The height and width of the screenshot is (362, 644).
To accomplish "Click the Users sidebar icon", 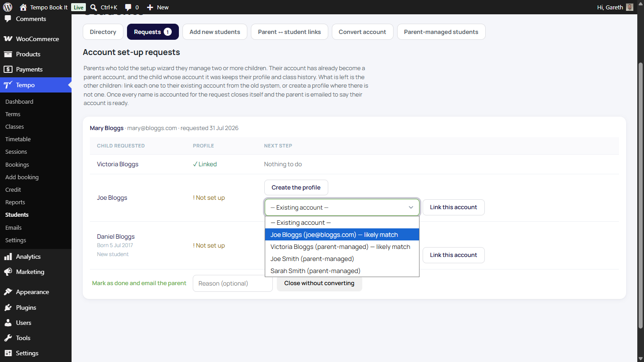I will pyautogui.click(x=8, y=323).
